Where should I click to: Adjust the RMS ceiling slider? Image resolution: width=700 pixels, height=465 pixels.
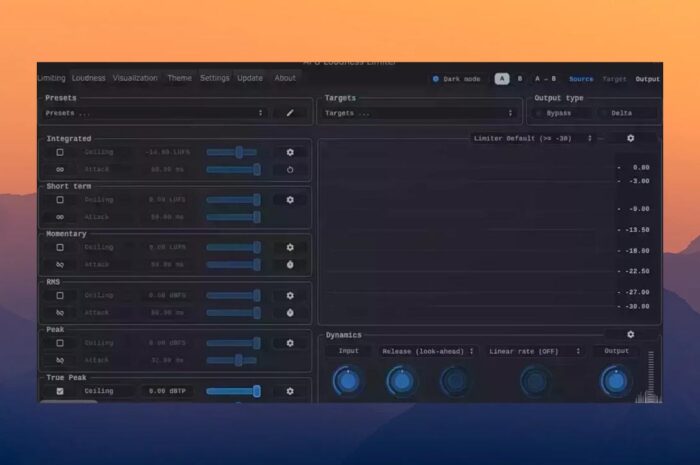coord(233,295)
